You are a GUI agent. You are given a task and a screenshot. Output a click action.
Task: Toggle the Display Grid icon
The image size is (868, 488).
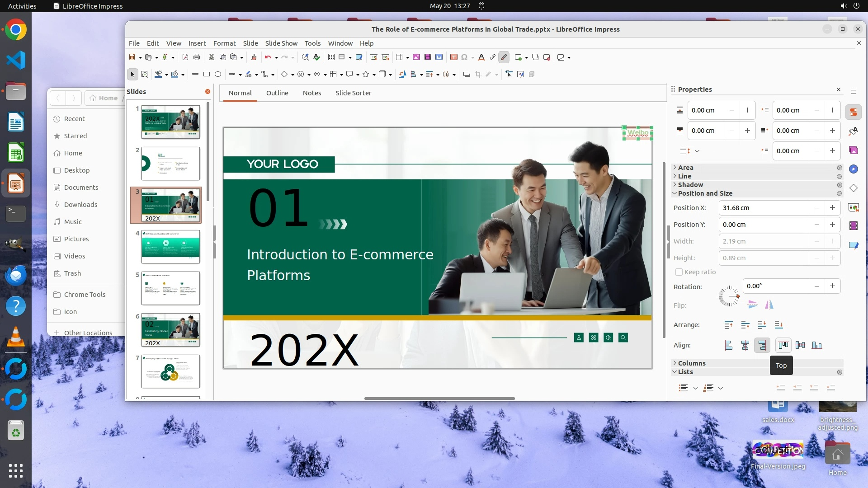coord(331,57)
